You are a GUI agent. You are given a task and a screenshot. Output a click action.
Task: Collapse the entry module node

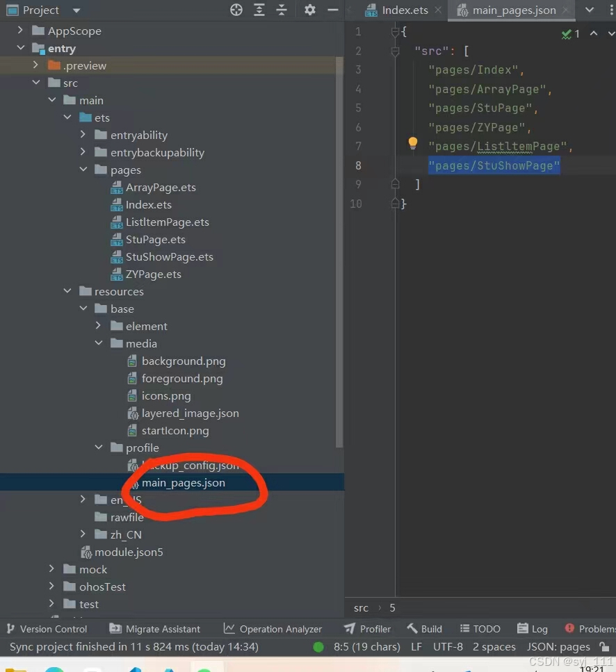click(20, 47)
